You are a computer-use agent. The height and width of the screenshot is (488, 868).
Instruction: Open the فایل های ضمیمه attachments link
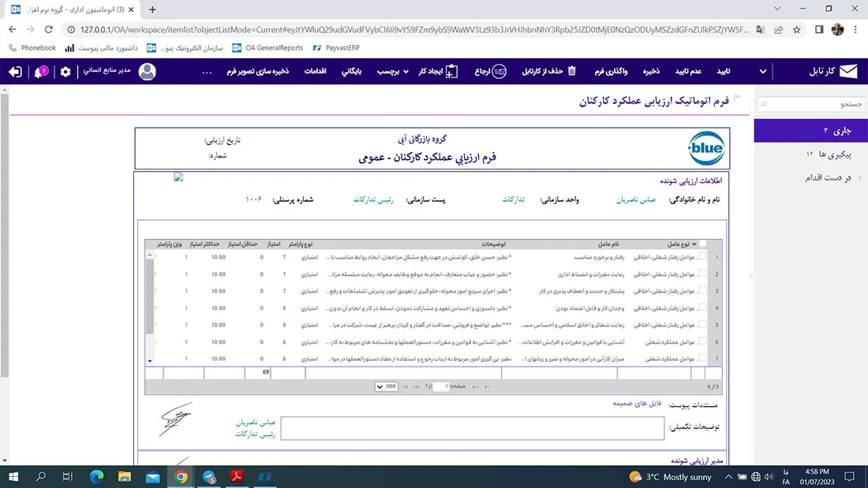[638, 404]
